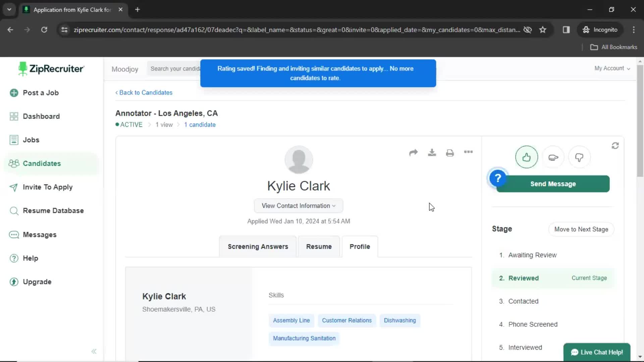The image size is (644, 362).
Task: Click the Incognito indicator
Action: 600,30
